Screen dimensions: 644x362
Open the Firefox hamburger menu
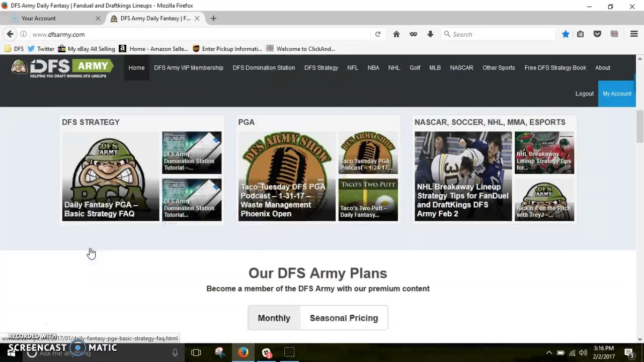pos(634,34)
